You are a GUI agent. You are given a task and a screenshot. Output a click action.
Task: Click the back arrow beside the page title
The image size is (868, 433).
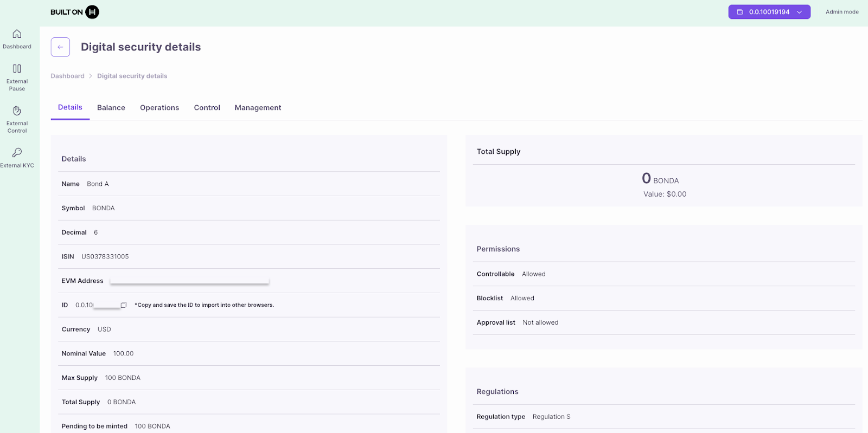click(60, 47)
